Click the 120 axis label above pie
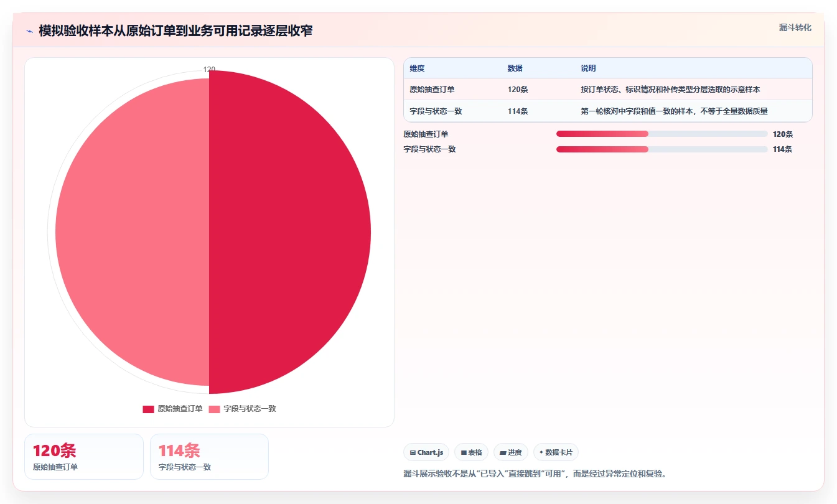Image resolution: width=837 pixels, height=504 pixels. [209, 69]
